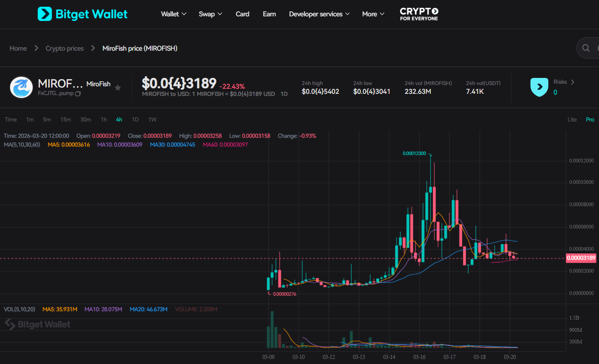Click the 24h low value $0.0{4}3041
Viewport: 599px width, 364px height.
coord(372,91)
